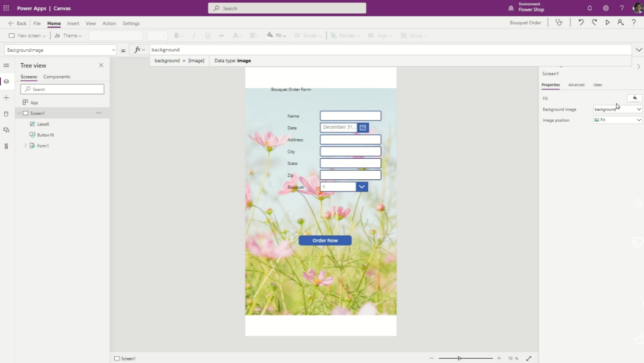The height and width of the screenshot is (363, 644).
Task: Select Button16 in the tree view
Action: [x=46, y=135]
